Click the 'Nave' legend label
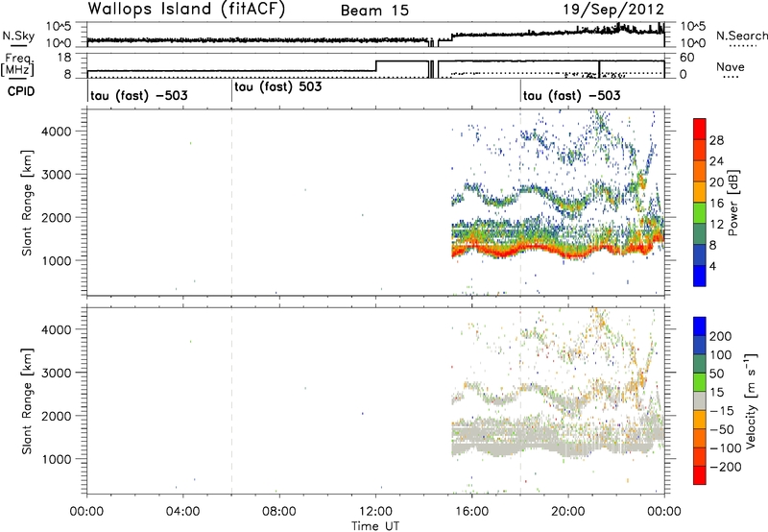Viewport: 768px width, 532px height. [730, 67]
